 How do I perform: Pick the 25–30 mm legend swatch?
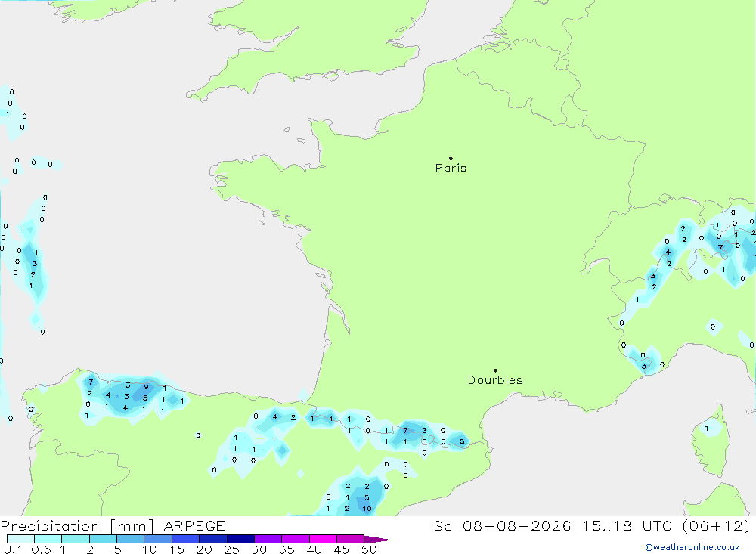(x=240, y=539)
